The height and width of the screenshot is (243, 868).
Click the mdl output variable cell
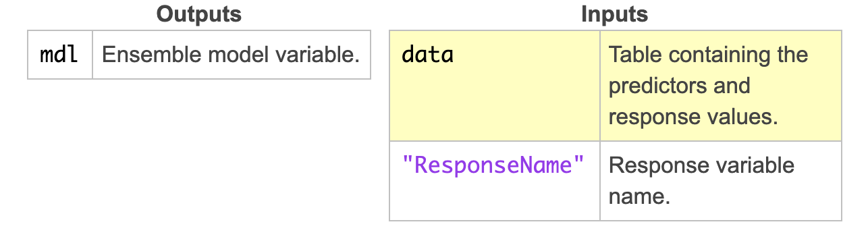60,55
